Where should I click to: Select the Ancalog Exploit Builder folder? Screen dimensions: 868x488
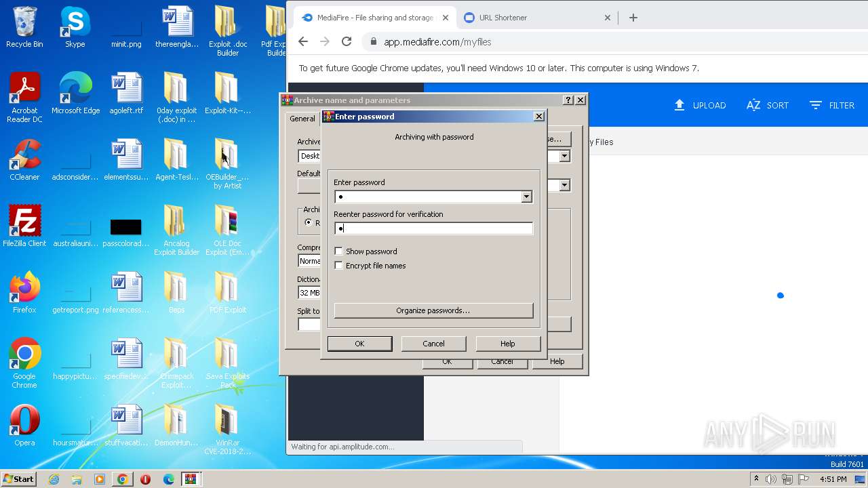point(176,230)
